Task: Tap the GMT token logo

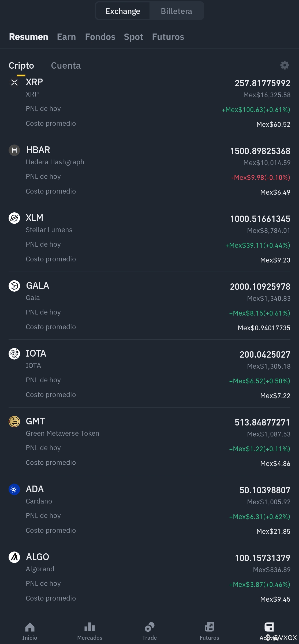Action: [14, 421]
